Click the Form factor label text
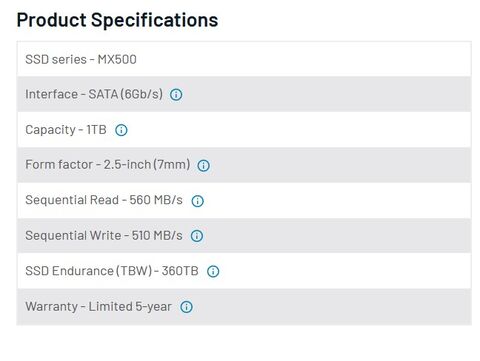This screenshot has height=361, width=480. [x=59, y=165]
